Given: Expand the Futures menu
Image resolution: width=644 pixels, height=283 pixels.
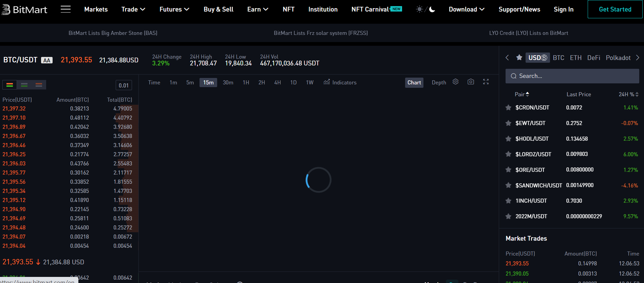Looking at the screenshot, I should (174, 9).
